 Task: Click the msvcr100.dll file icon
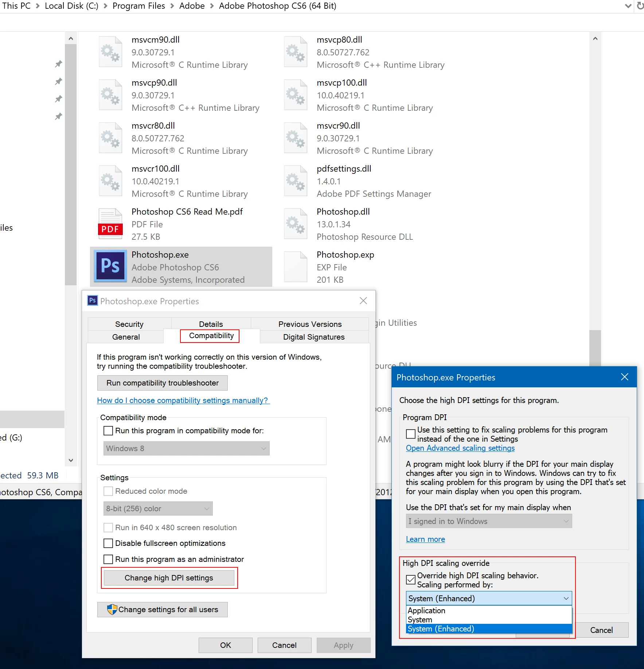[110, 181]
